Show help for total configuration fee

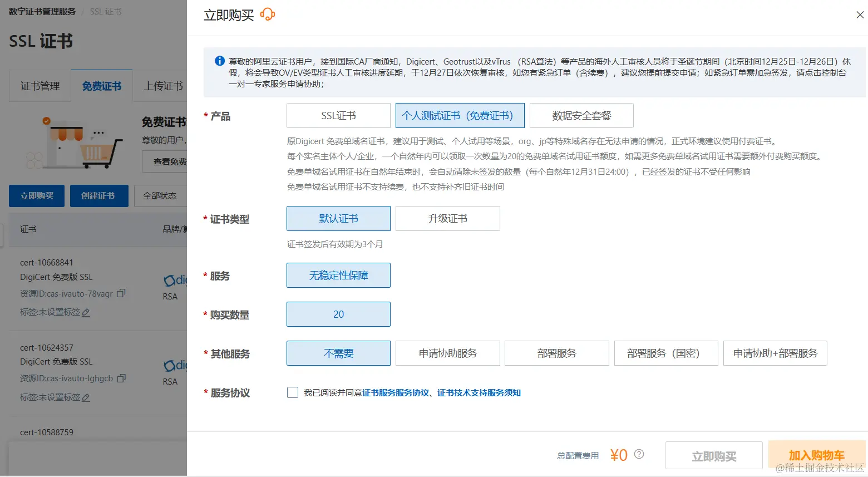[x=639, y=454]
